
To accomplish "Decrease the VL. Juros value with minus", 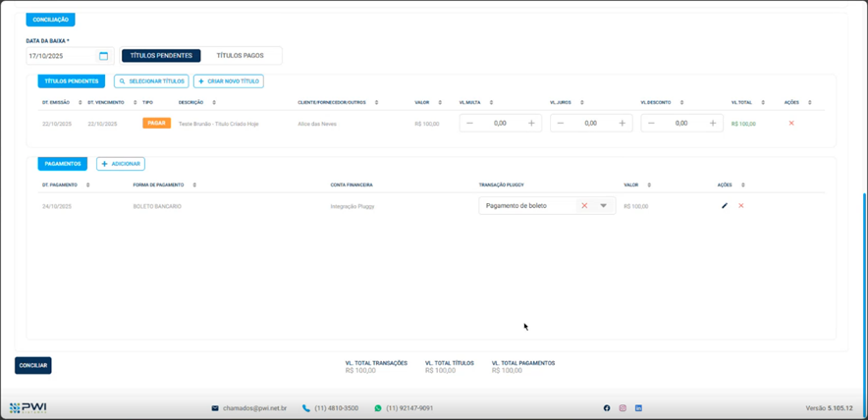I will pos(560,124).
